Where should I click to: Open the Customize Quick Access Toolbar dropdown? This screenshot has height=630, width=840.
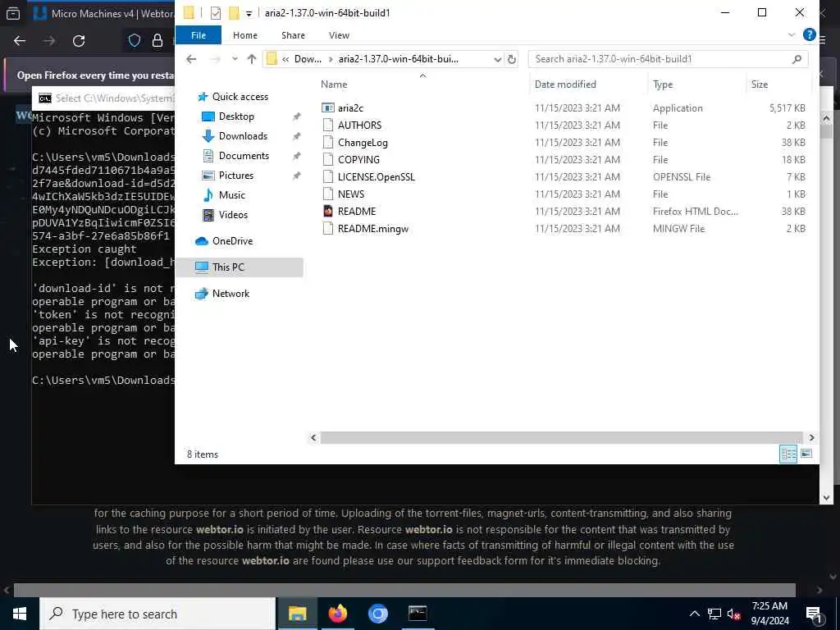click(249, 14)
